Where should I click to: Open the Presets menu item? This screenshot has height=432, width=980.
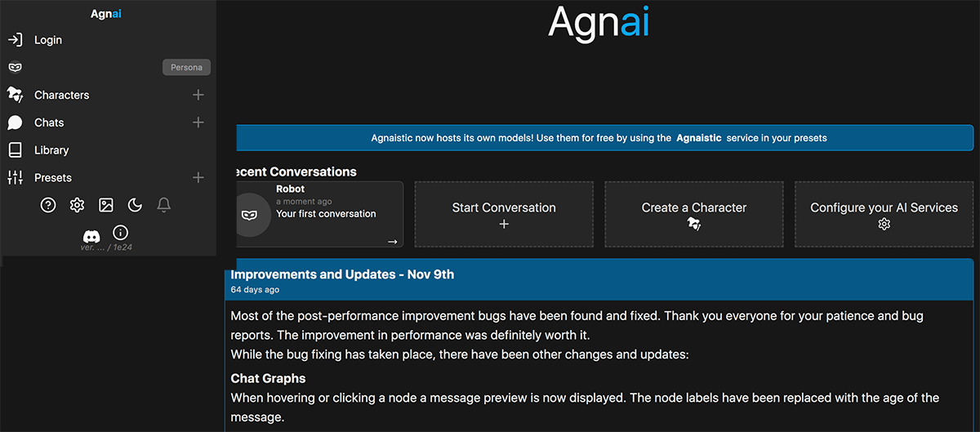click(x=53, y=177)
